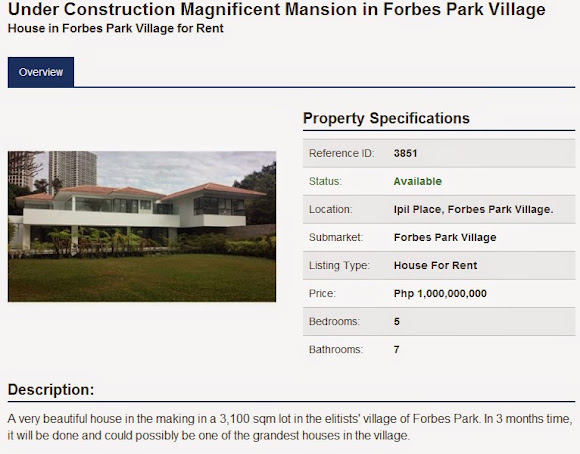Click the Status label in specifications

325,181
